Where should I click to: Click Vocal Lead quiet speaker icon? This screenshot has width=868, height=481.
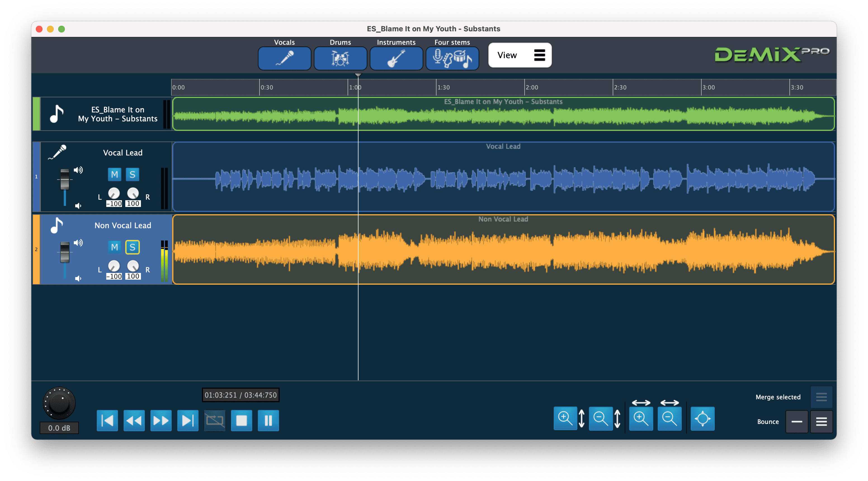click(x=78, y=206)
